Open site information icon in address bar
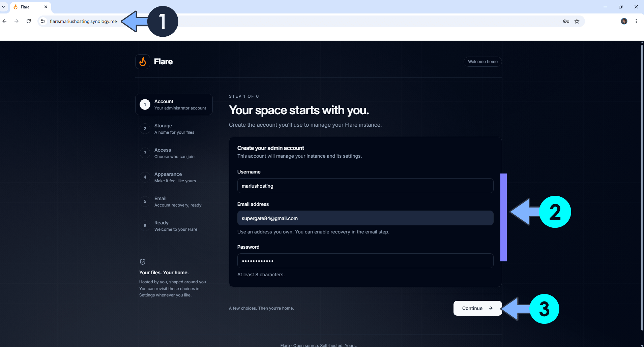 pos(43,21)
